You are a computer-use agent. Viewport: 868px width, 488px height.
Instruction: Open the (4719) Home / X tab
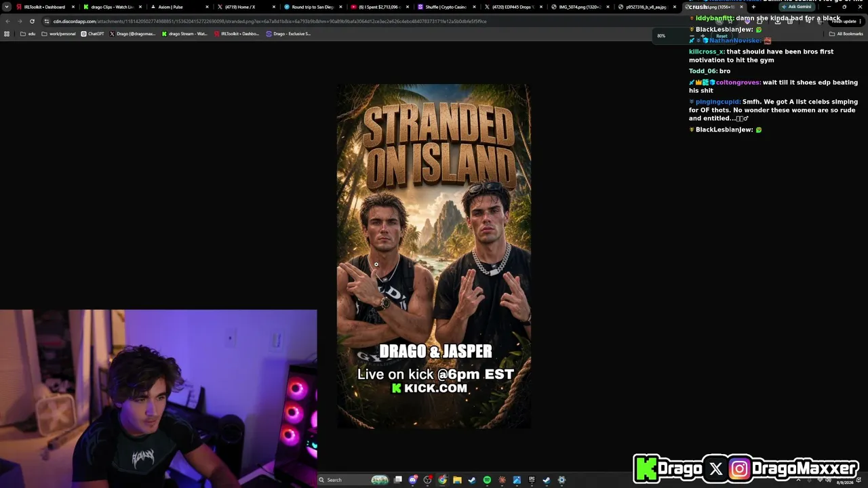pyautogui.click(x=245, y=7)
